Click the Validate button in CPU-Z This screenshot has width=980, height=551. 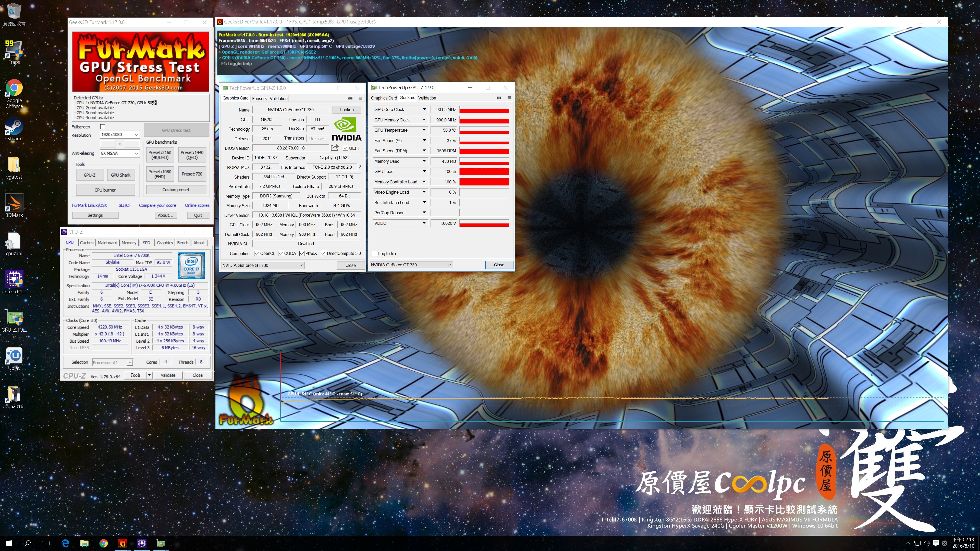coord(168,375)
